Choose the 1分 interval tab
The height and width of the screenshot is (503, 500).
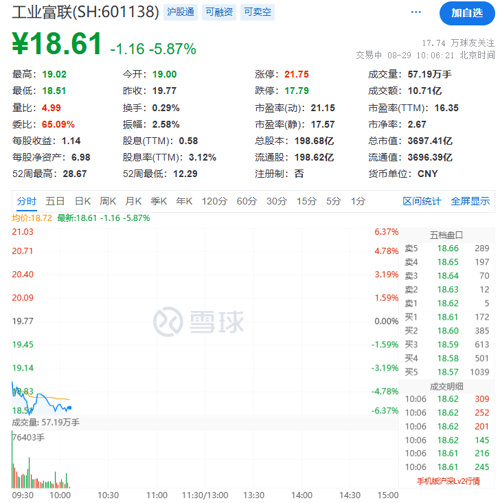click(x=358, y=201)
